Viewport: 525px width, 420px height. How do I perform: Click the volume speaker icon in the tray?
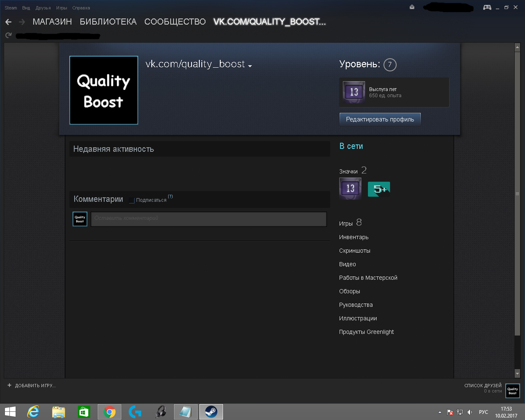[470, 412]
